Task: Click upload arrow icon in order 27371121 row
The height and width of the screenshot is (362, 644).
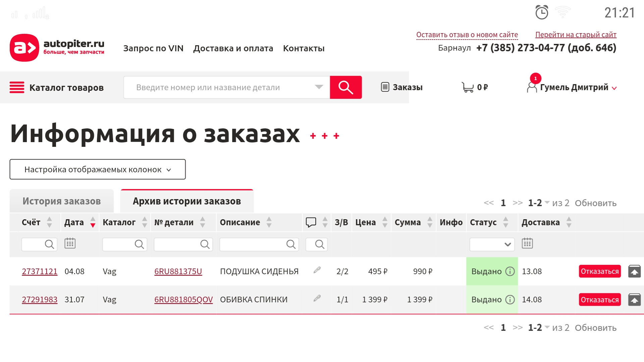Action: [x=634, y=271]
